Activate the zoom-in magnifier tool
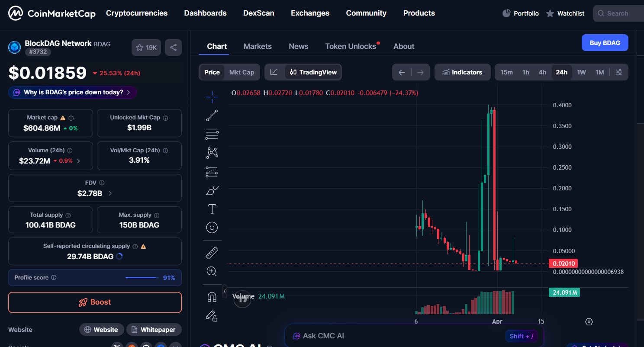 pyautogui.click(x=212, y=271)
